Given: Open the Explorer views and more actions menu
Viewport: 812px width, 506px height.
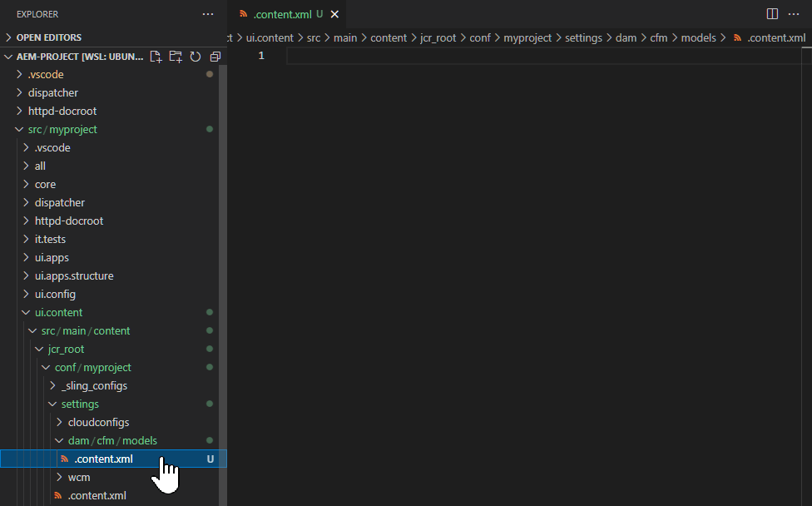Looking at the screenshot, I should click(x=208, y=14).
